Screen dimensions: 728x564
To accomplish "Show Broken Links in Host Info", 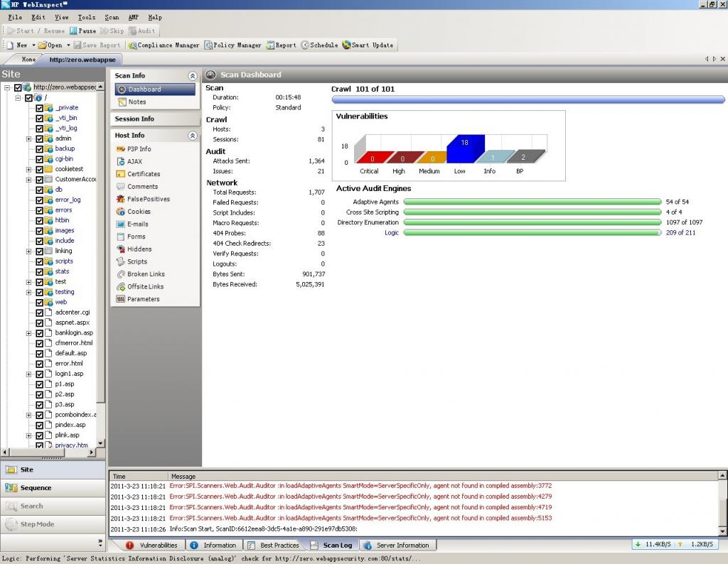I will tap(145, 274).
